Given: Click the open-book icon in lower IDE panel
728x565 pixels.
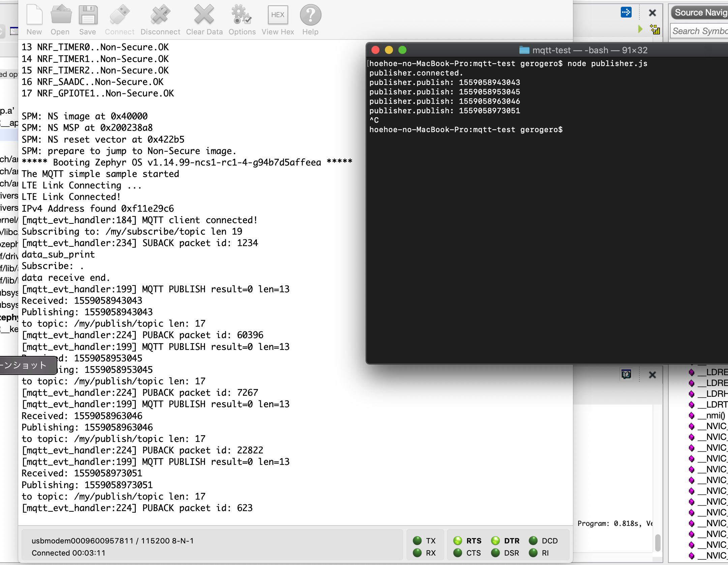Looking at the screenshot, I should click(x=626, y=375).
